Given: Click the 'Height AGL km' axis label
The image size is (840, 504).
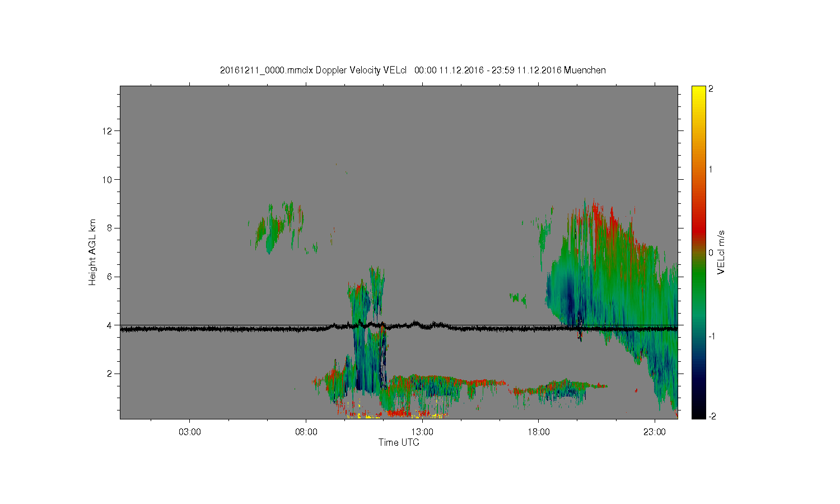Looking at the screenshot, I should click(x=92, y=252).
